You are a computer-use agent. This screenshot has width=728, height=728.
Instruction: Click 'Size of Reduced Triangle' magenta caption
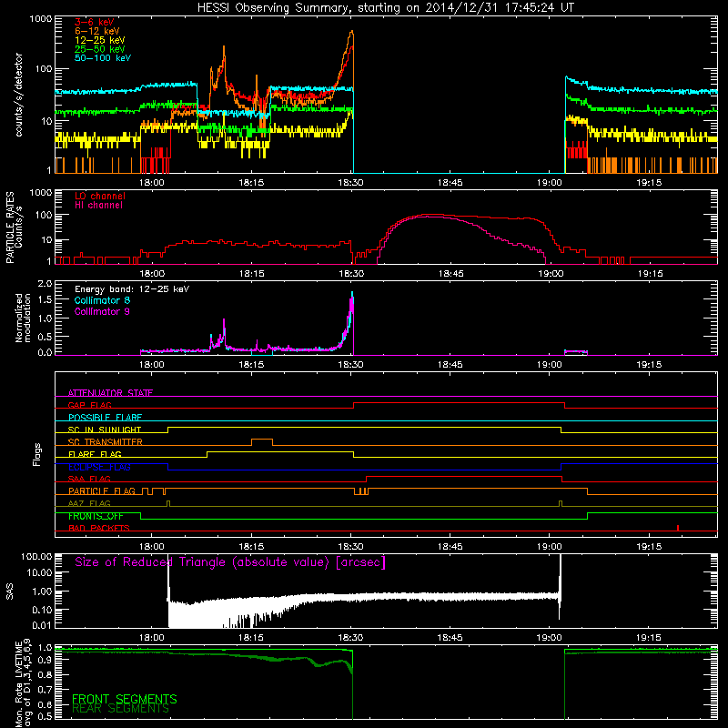coord(230,562)
